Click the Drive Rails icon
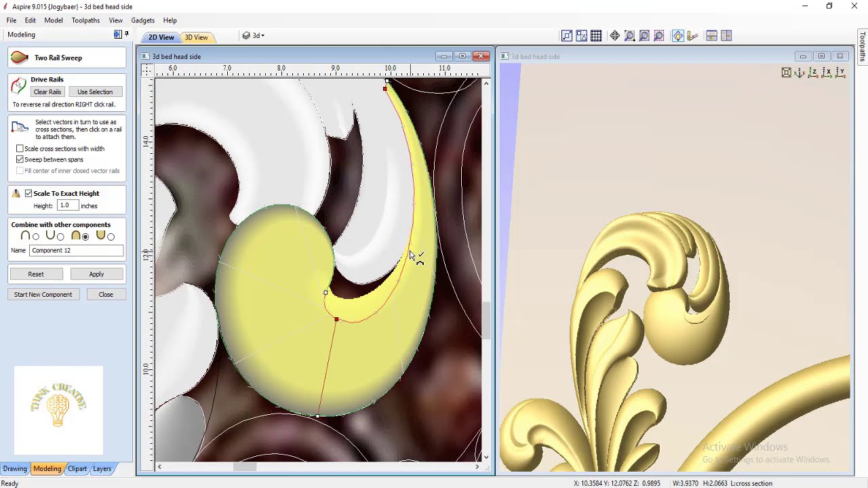Screen dimensions: 868x488 coord(19,85)
